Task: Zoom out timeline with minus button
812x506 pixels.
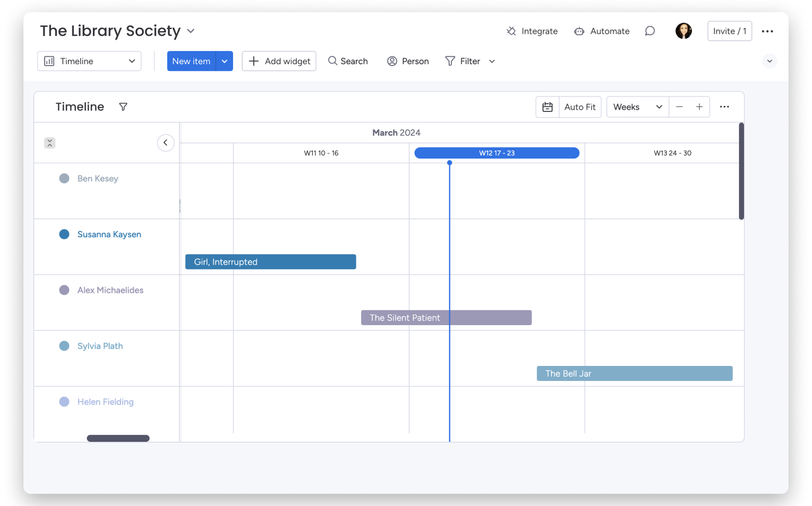Action: click(679, 107)
